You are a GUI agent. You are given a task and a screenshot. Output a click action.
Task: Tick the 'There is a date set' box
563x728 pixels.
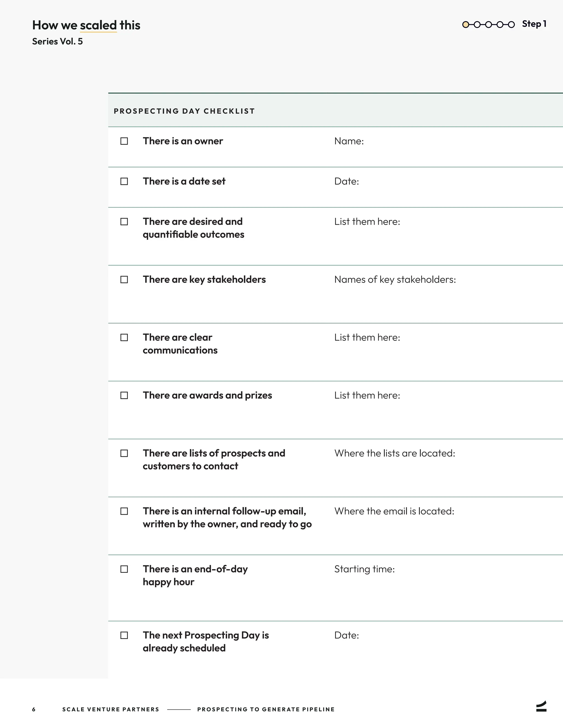pyautogui.click(x=124, y=181)
